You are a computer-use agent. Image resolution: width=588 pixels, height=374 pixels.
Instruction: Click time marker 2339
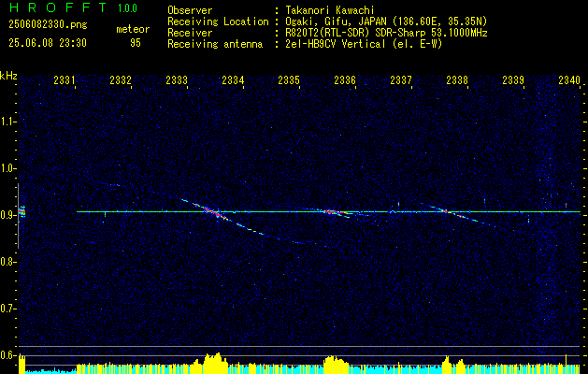pos(513,79)
